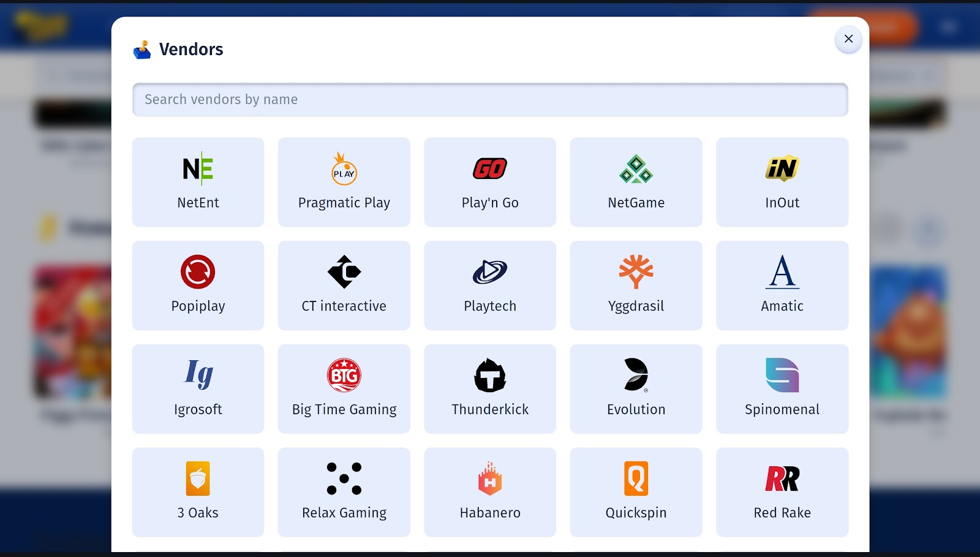Choose the Red Rake RR logo
The image size is (980, 557).
(782, 479)
